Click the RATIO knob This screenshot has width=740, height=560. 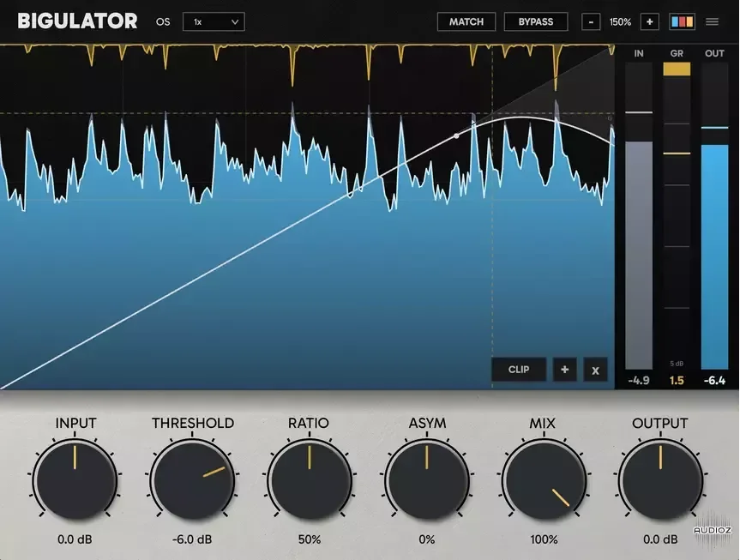click(310, 481)
